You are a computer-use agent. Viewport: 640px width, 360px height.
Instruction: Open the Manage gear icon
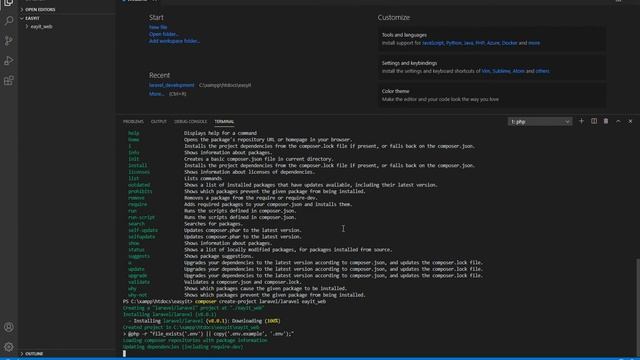[x=9, y=347]
